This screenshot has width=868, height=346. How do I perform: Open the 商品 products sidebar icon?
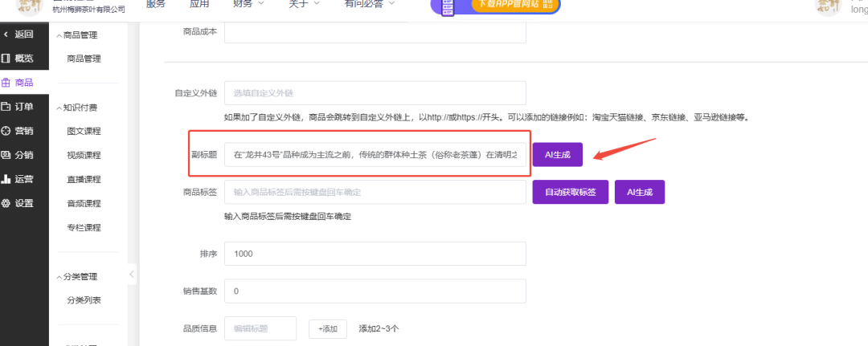[x=6, y=82]
